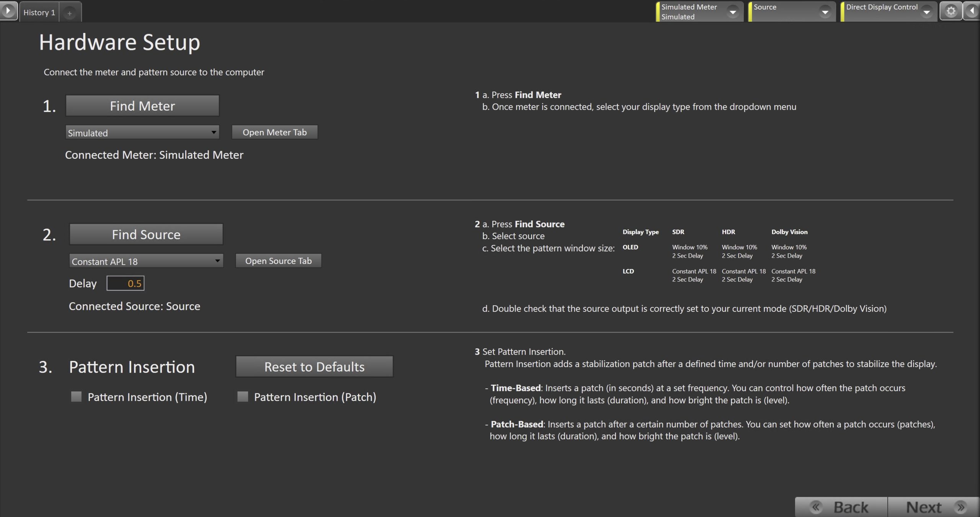Viewport: 980px width, 517px height.
Task: Click Reset to Defaults button
Action: point(314,367)
